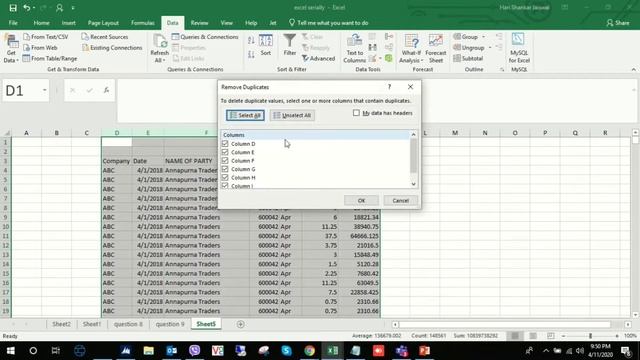Open Skype from the taskbar
The image size is (640, 360).
coord(287,351)
